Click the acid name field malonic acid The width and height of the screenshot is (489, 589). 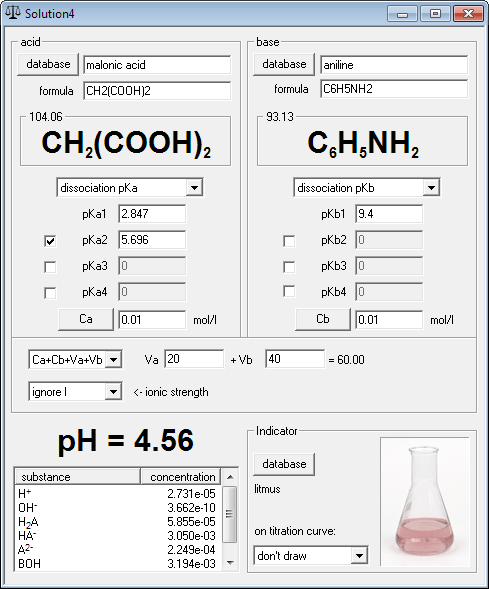point(157,65)
